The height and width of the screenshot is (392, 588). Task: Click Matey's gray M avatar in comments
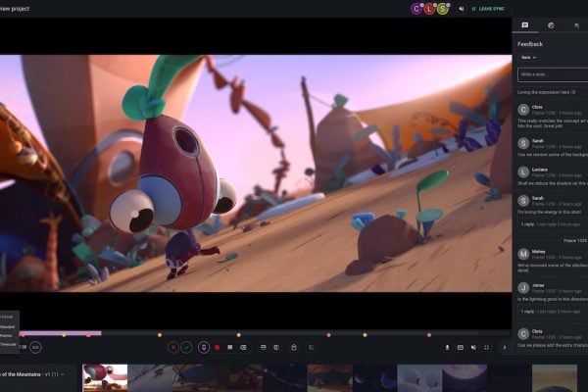(523, 254)
